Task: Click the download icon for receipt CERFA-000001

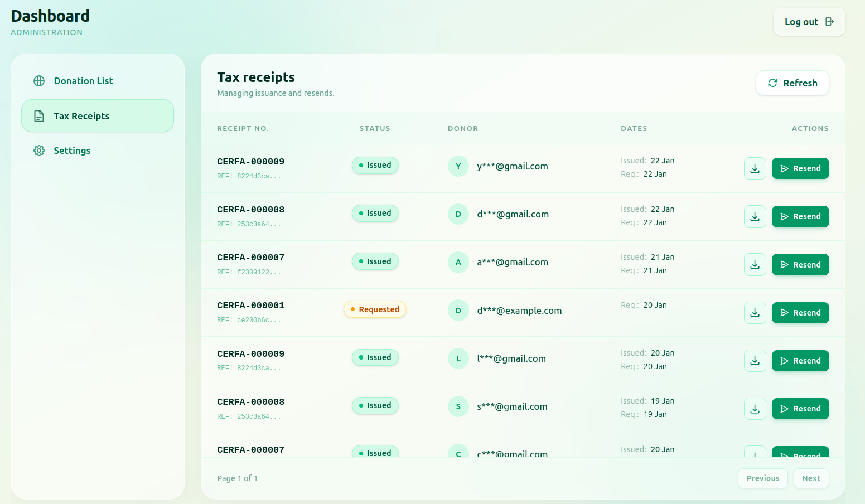Action: [755, 313]
